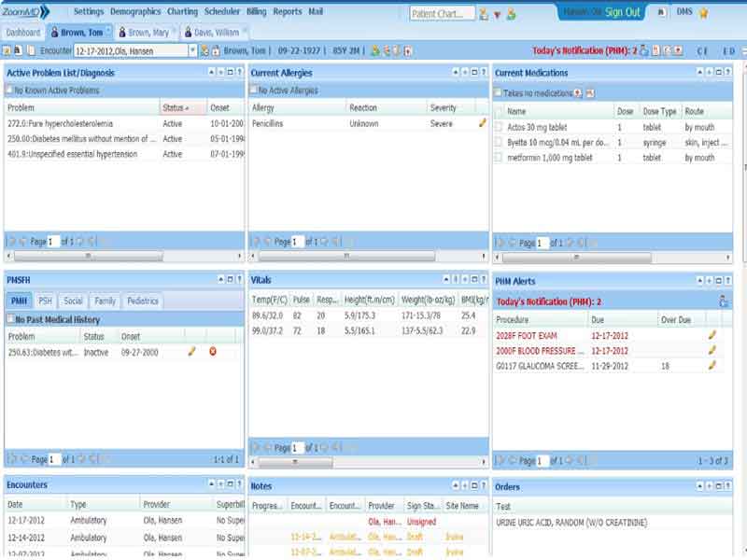Delete the 250.63 Diabetes PMH entry

pyautogui.click(x=213, y=352)
